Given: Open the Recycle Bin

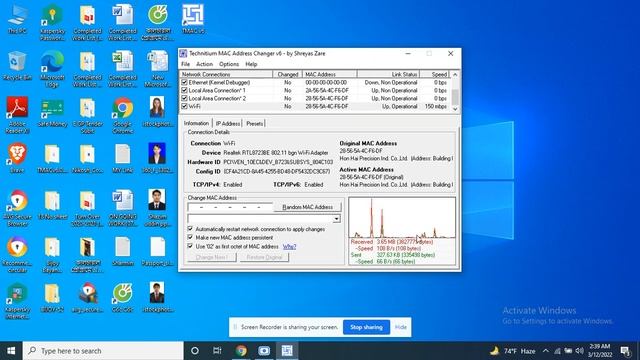Looking at the screenshot, I should pyautogui.click(x=17, y=65).
